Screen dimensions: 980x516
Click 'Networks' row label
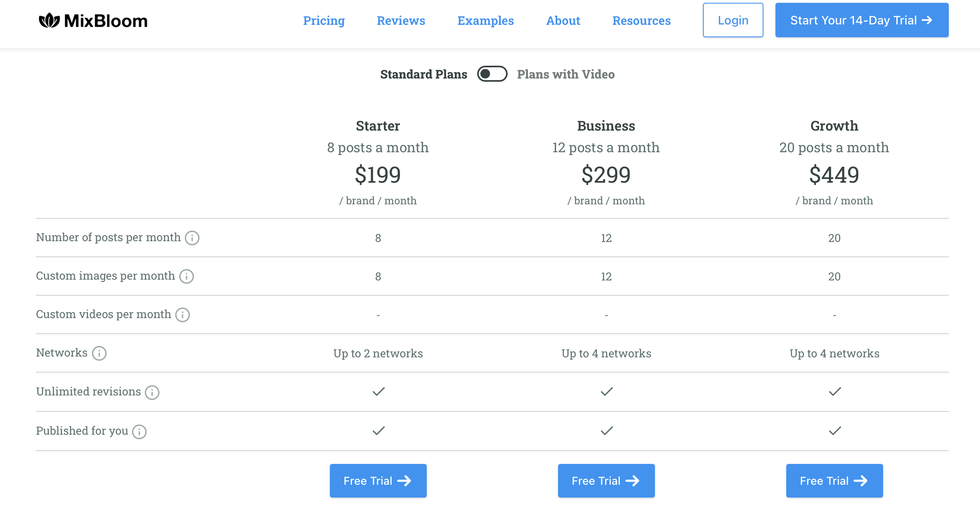pos(62,353)
